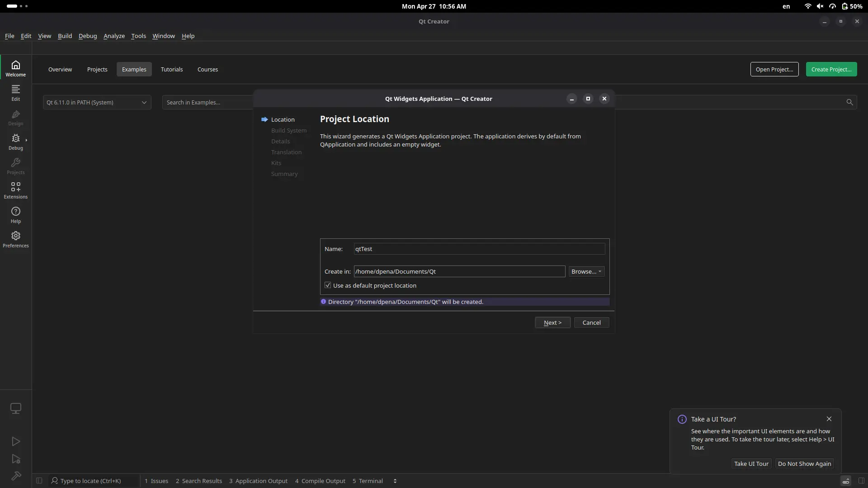Click the en keyboard layout indicator
868x488 pixels.
(x=786, y=6)
